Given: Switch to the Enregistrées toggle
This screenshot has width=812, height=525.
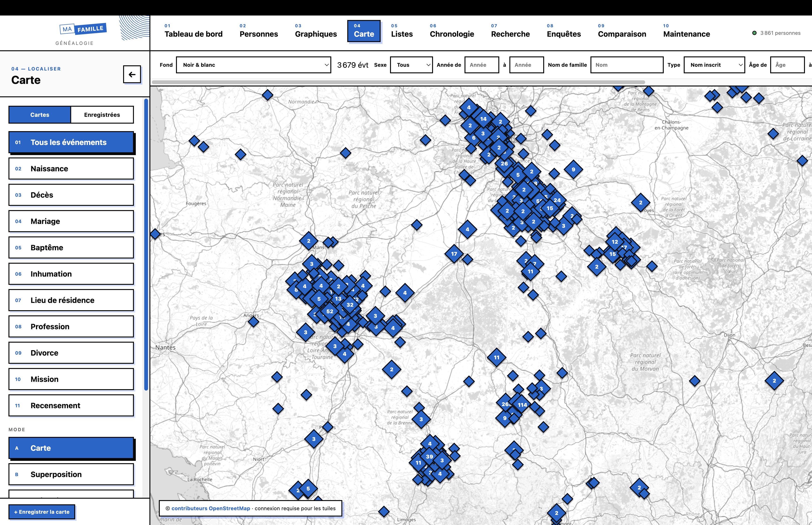Looking at the screenshot, I should point(102,114).
